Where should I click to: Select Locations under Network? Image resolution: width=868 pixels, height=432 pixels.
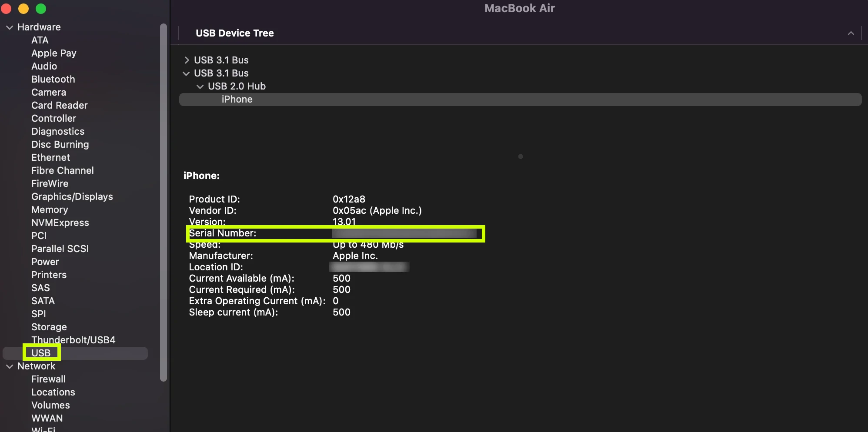(53, 392)
